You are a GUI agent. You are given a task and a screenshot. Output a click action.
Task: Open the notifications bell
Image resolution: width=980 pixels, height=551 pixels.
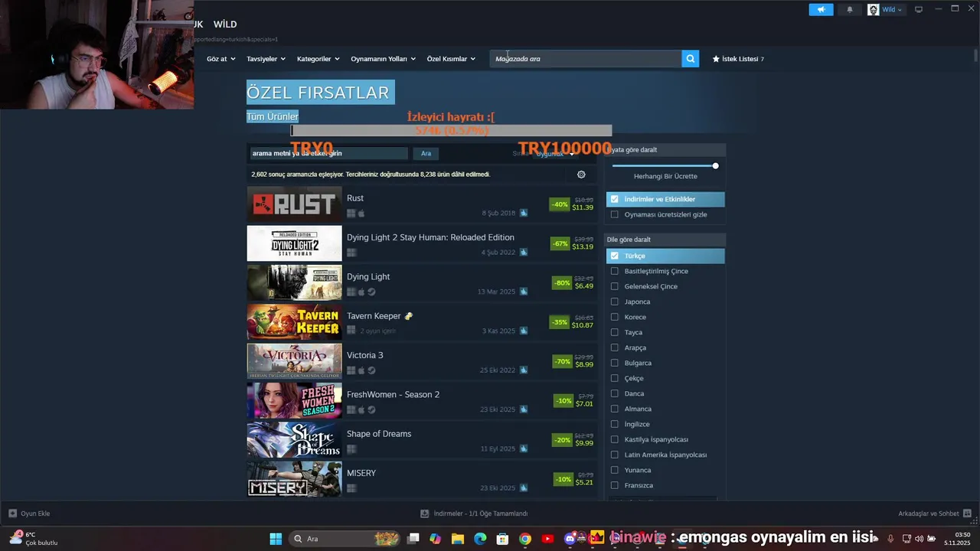850,10
